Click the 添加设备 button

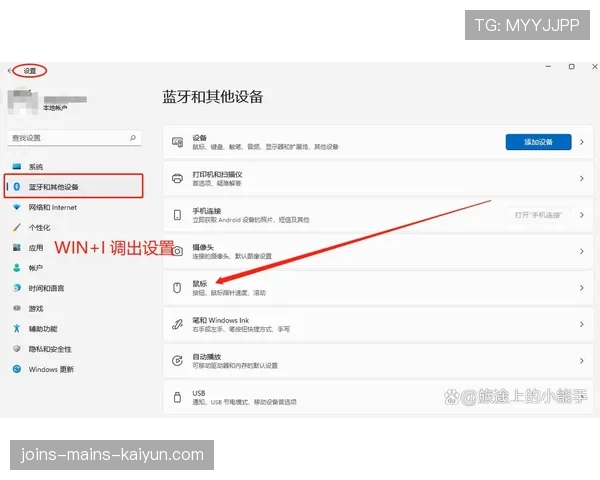point(538,142)
